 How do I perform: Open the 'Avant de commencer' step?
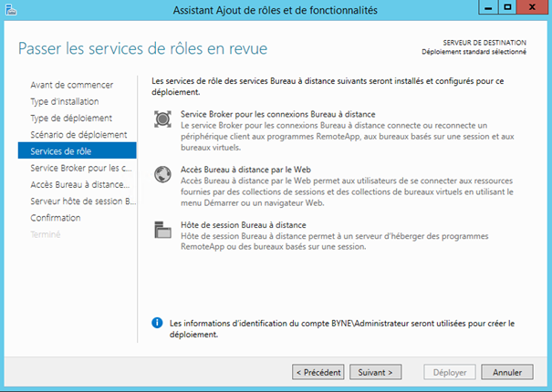[68, 85]
